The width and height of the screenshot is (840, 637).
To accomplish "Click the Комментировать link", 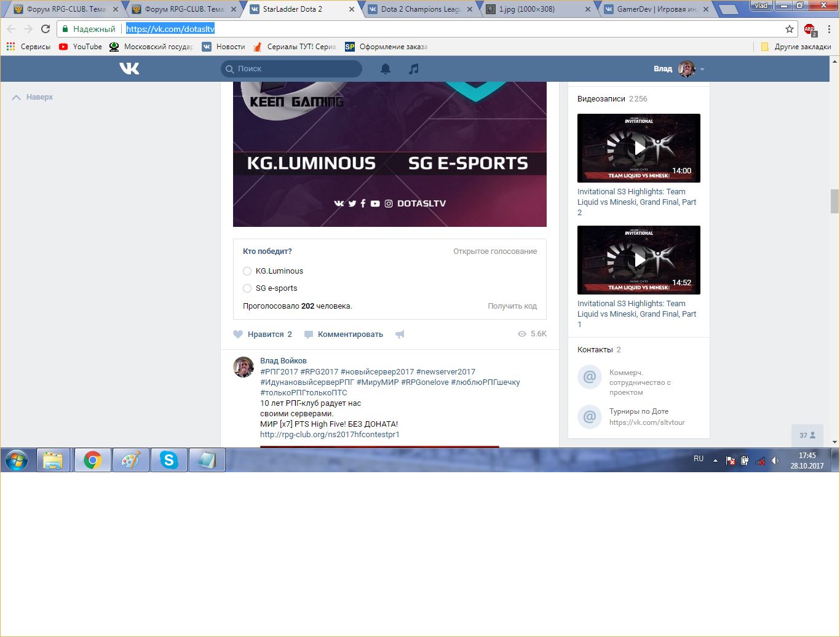I will pos(350,334).
